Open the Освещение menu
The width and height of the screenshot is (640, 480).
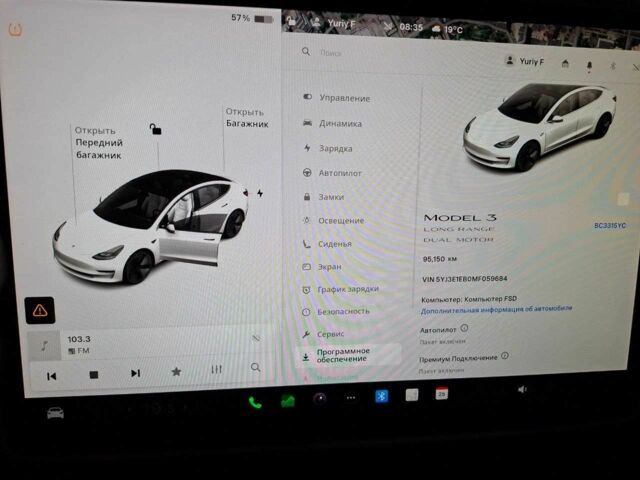(333, 221)
